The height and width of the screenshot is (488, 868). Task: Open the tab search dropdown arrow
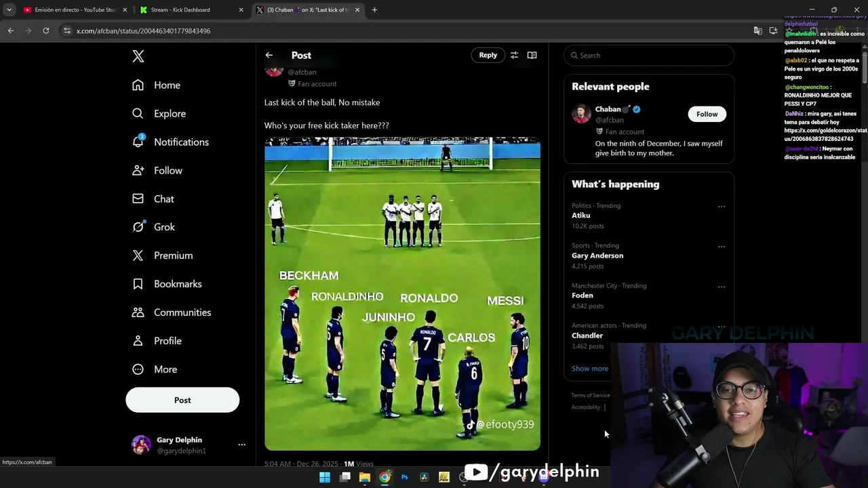coord(9,10)
